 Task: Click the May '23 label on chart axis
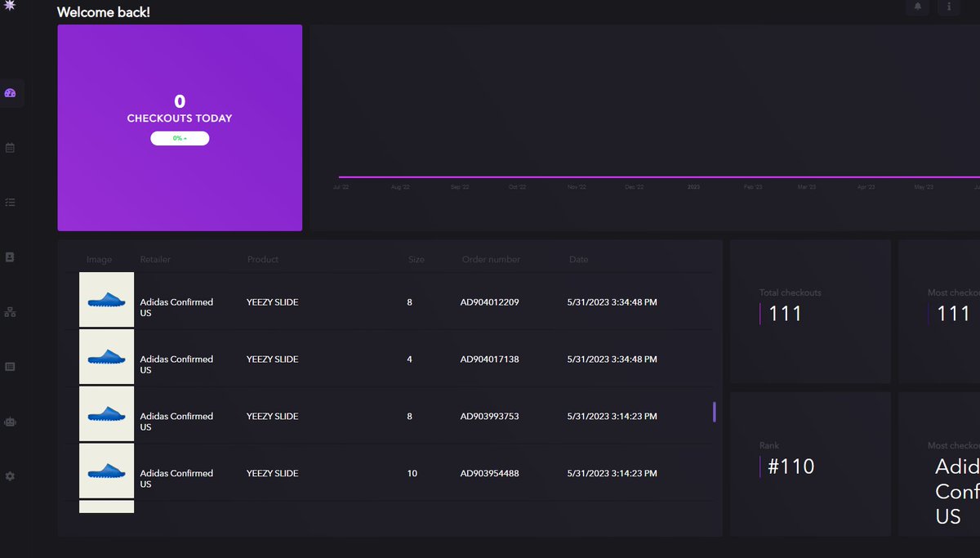924,187
